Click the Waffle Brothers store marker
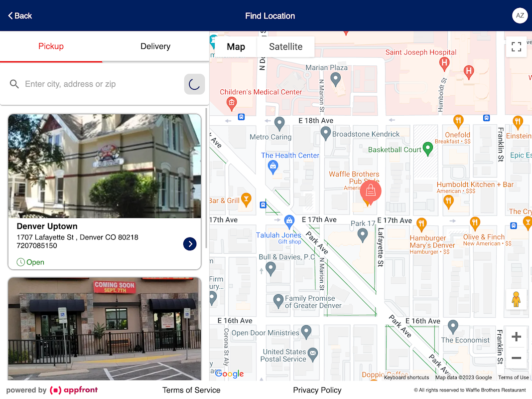This screenshot has width=532, height=399. tap(371, 192)
